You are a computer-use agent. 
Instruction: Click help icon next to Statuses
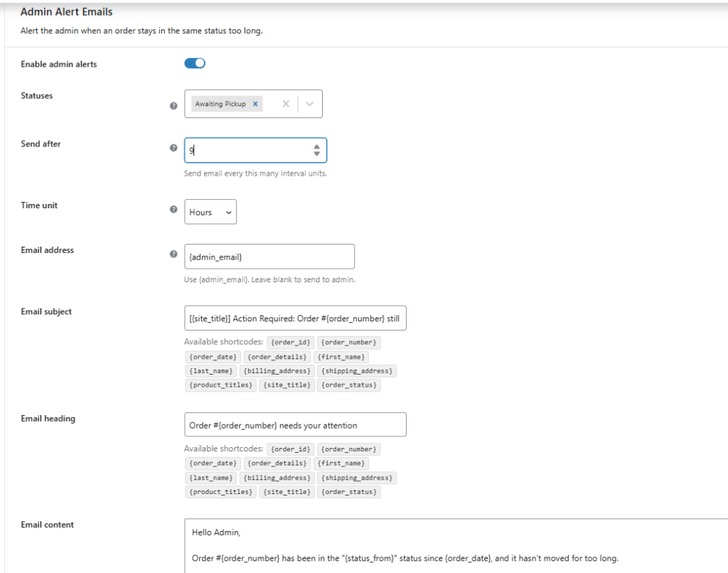tap(173, 106)
